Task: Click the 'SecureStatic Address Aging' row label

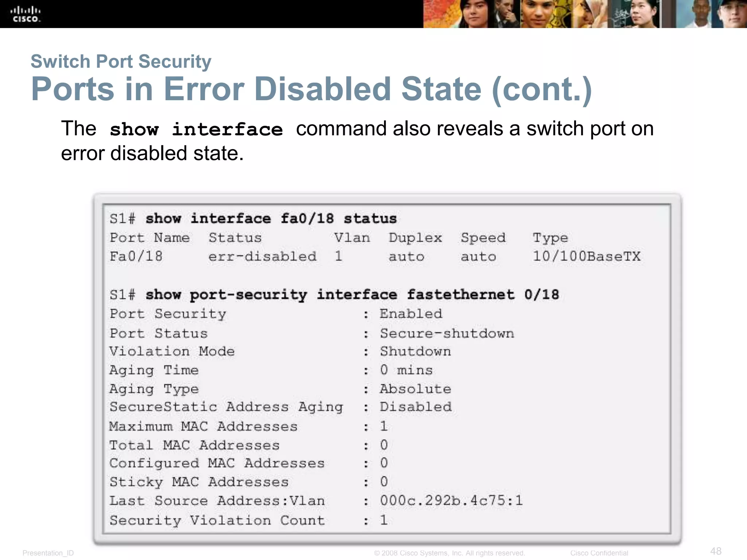Action: coord(226,407)
